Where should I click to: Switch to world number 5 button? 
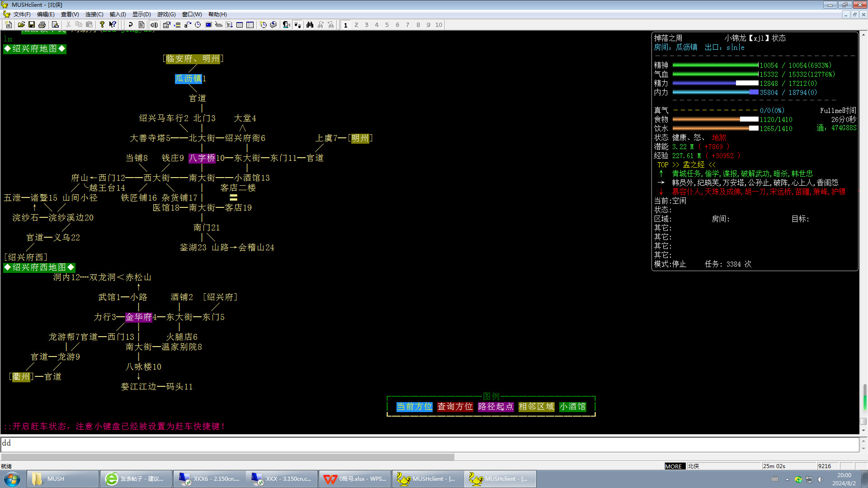(387, 25)
